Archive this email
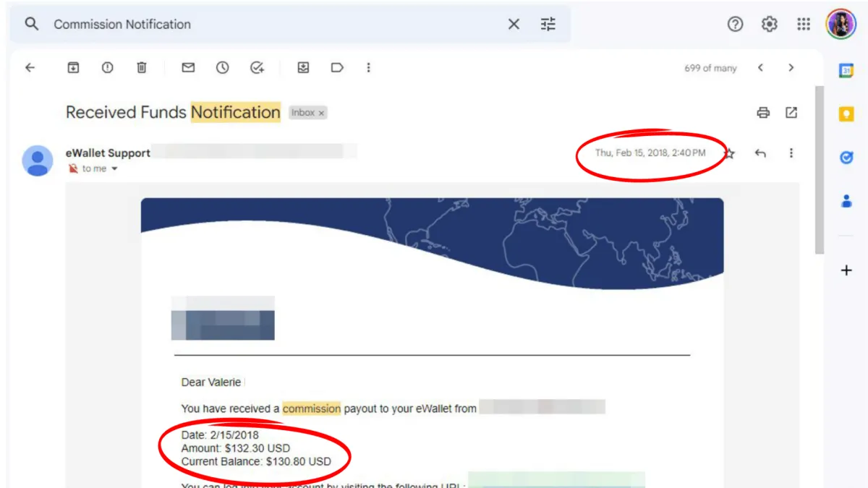 73,67
